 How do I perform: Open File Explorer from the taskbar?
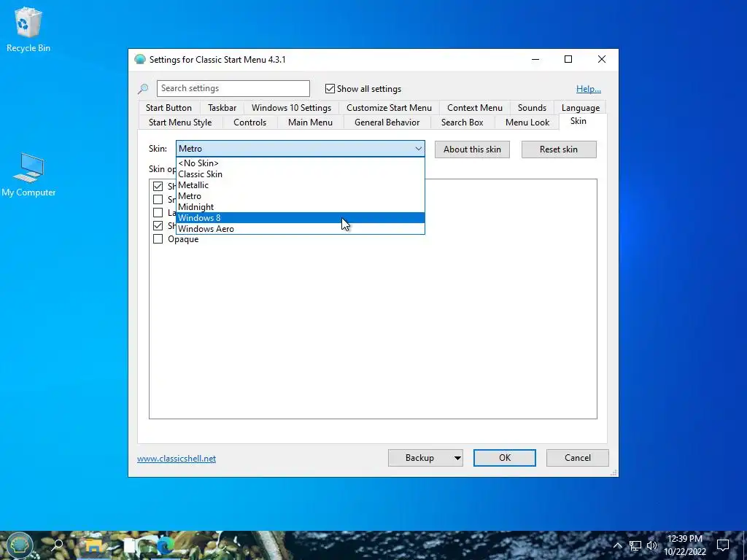pyautogui.click(x=94, y=545)
